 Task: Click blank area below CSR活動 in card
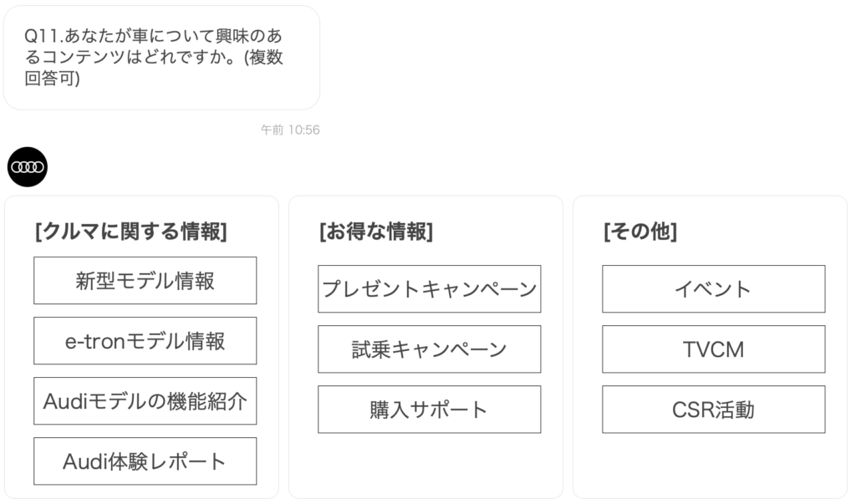pos(714,464)
